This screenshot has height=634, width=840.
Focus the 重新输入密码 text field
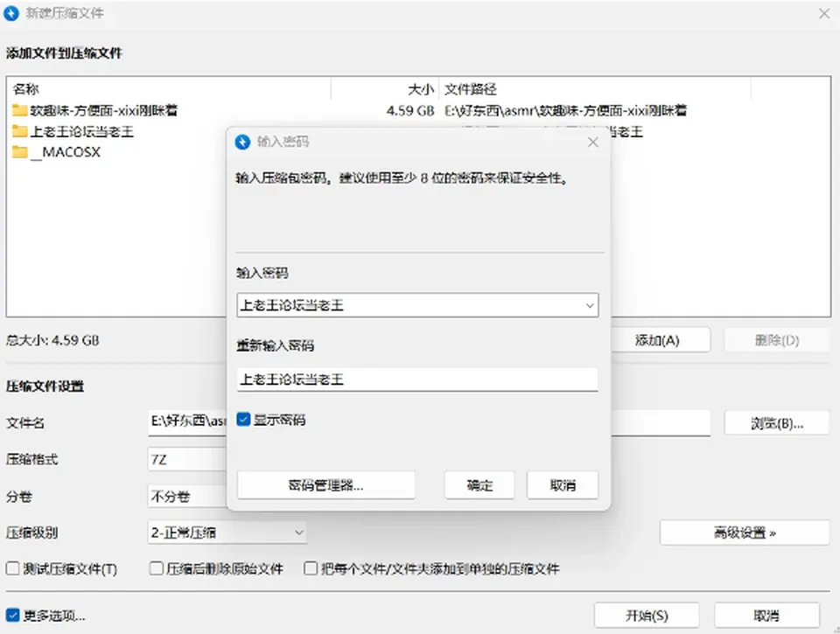(x=417, y=380)
